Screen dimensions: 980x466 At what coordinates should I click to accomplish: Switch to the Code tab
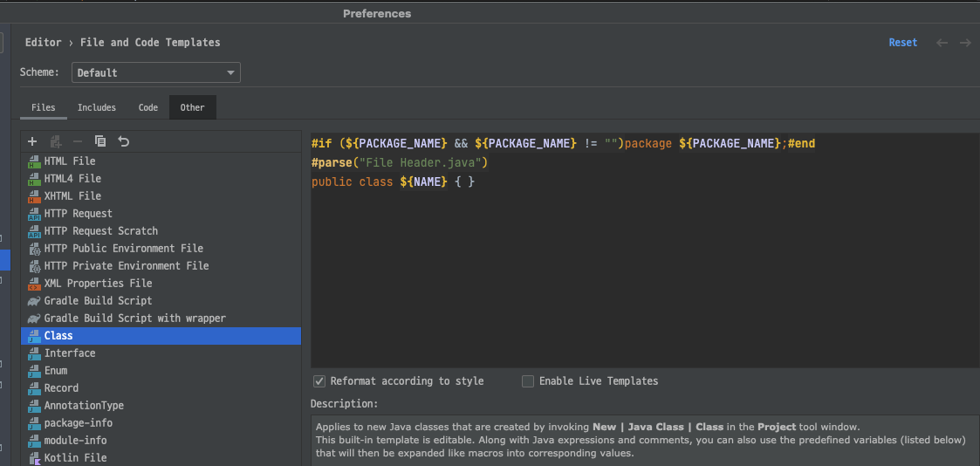click(148, 107)
